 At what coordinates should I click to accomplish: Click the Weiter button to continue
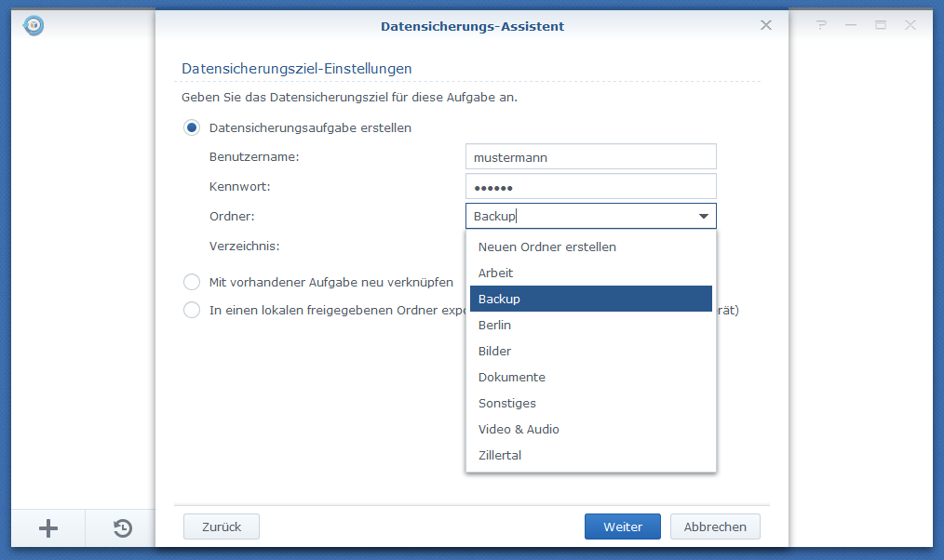(622, 526)
